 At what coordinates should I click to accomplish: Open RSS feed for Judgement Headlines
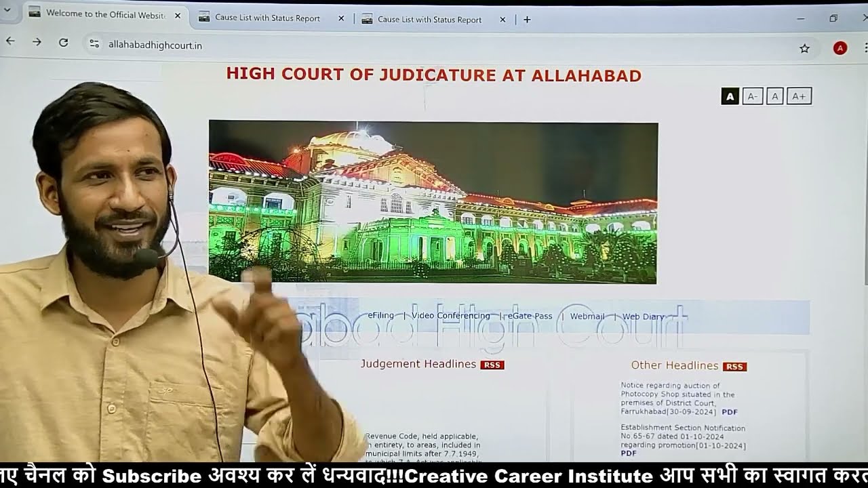pos(492,365)
